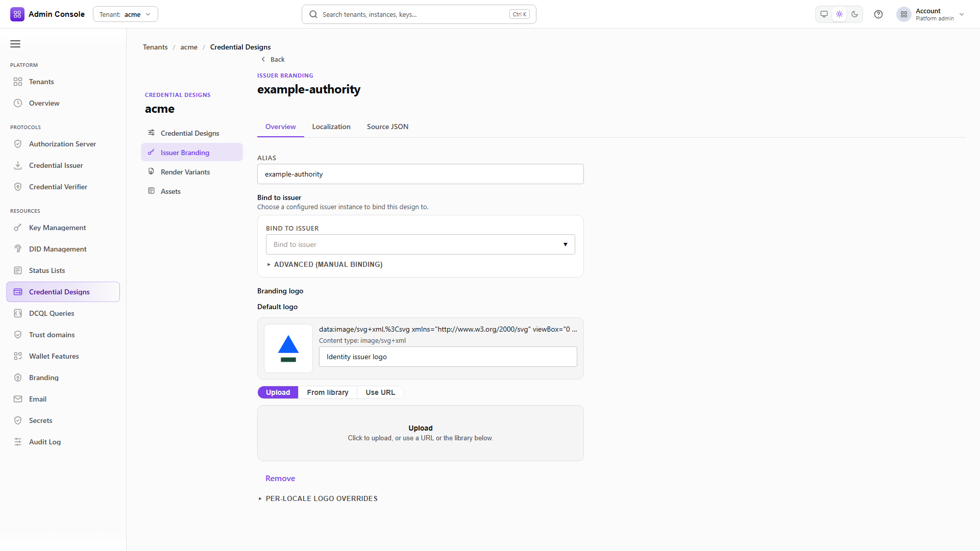Open DID Management in the sidebar
This screenshot has height=551, width=980.
(63, 249)
